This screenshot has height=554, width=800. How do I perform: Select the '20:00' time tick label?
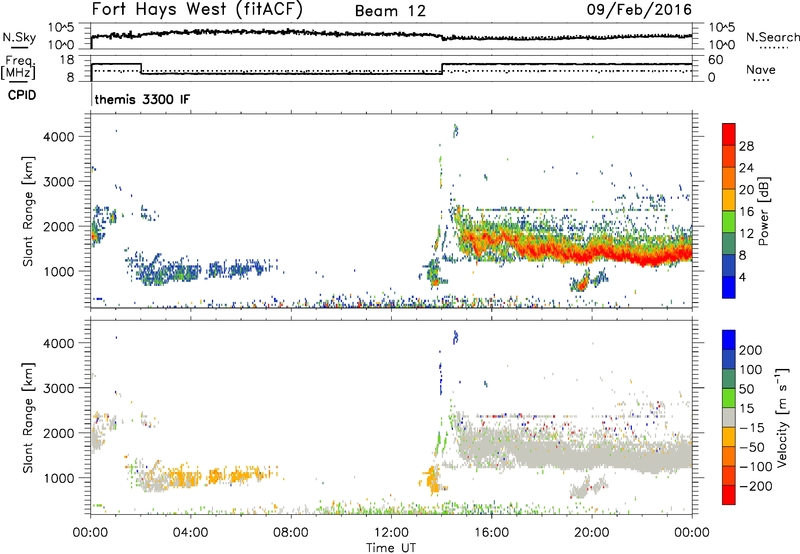click(x=591, y=533)
